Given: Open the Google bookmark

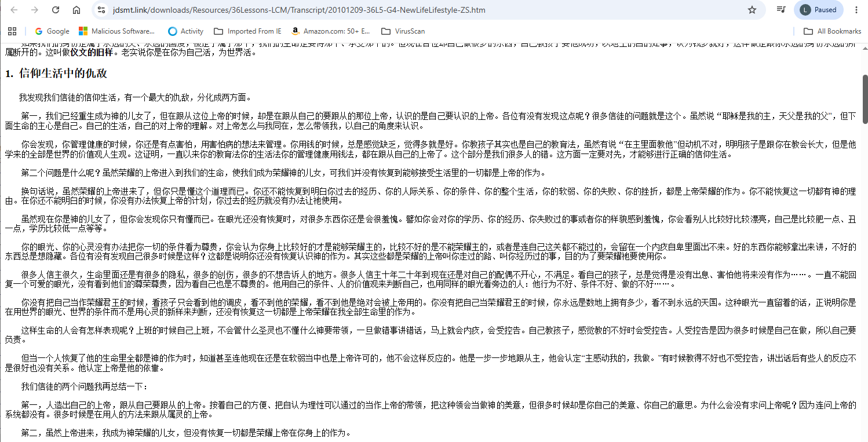Looking at the screenshot, I should tap(52, 31).
